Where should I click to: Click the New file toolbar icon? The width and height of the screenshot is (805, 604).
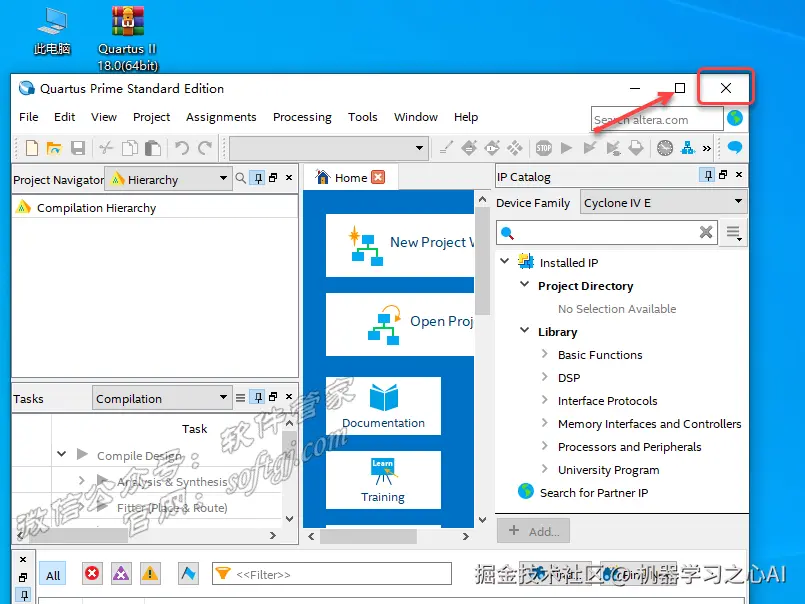(32, 148)
